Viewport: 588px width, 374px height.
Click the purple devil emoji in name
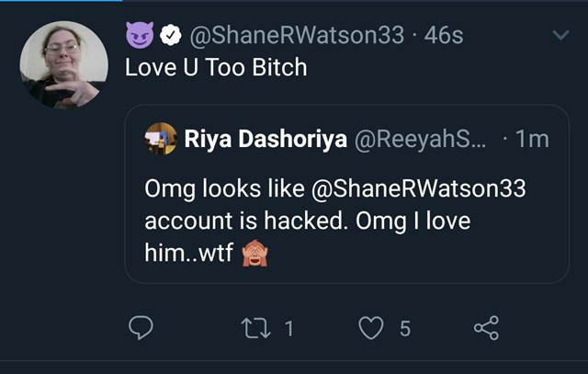140,35
